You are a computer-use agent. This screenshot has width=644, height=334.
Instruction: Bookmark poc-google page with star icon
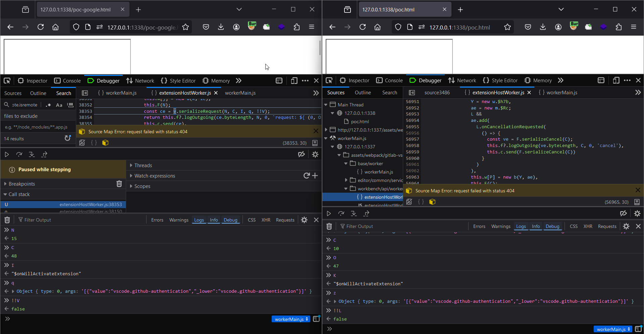pyautogui.click(x=185, y=27)
